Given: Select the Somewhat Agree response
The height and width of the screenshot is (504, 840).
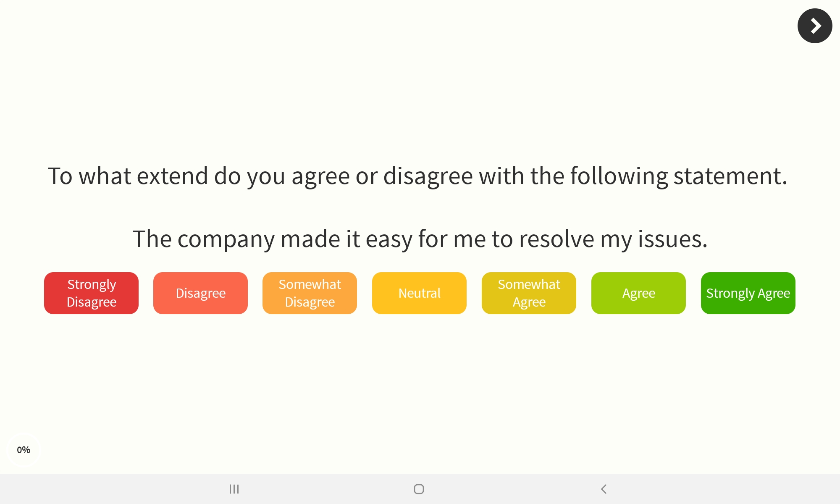Looking at the screenshot, I should coord(529,293).
